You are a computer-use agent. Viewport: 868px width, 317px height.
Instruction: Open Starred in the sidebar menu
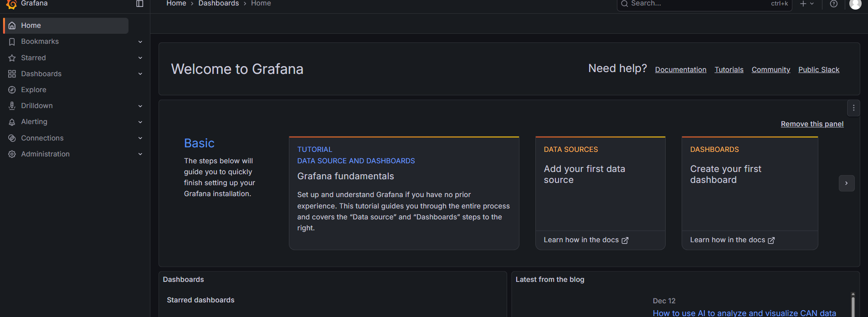coord(33,58)
